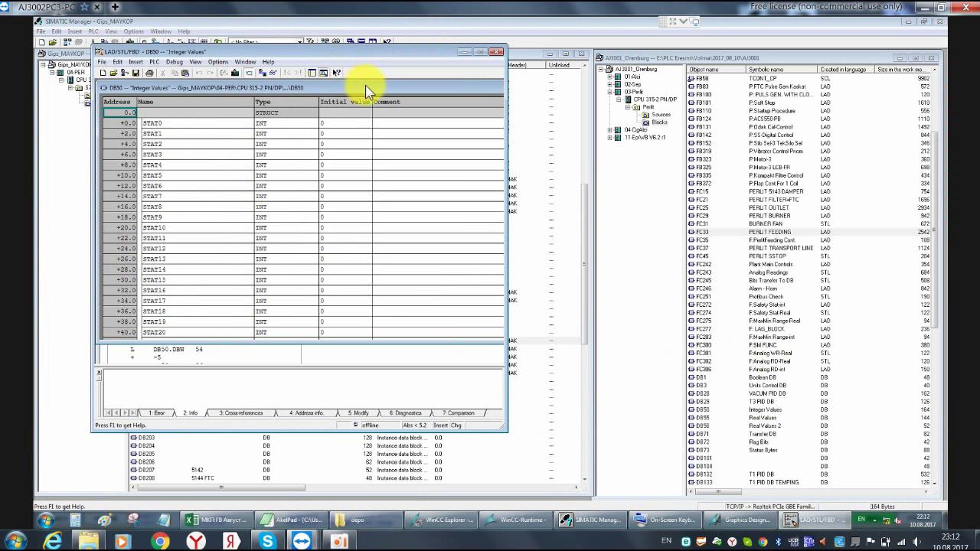Click the Monitor glasses icon in editor toolbar
The width and height of the screenshot is (980, 551).
coord(273,73)
